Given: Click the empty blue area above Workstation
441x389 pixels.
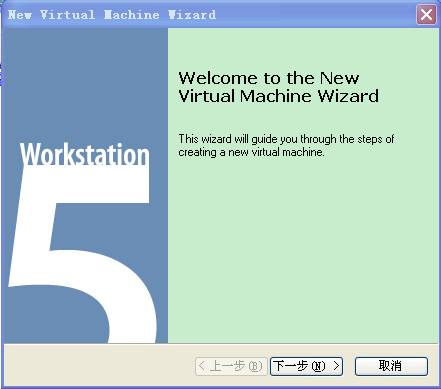Looking at the screenshot, I should click(85, 83).
